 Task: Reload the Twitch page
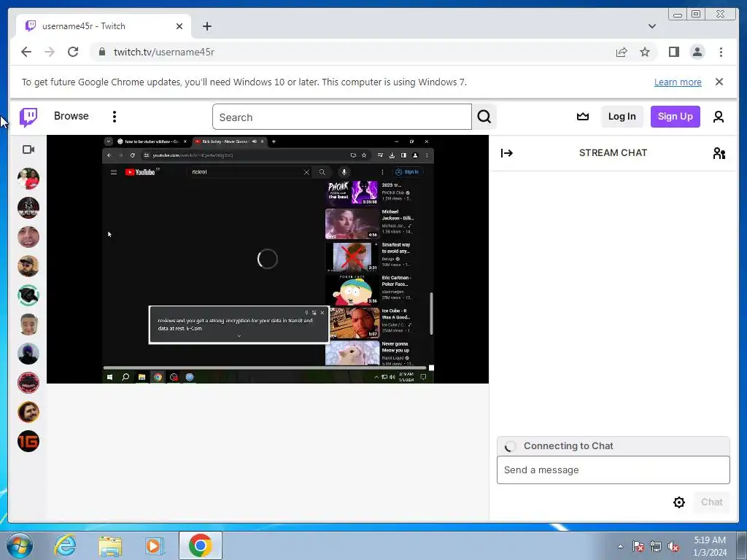[x=73, y=52]
